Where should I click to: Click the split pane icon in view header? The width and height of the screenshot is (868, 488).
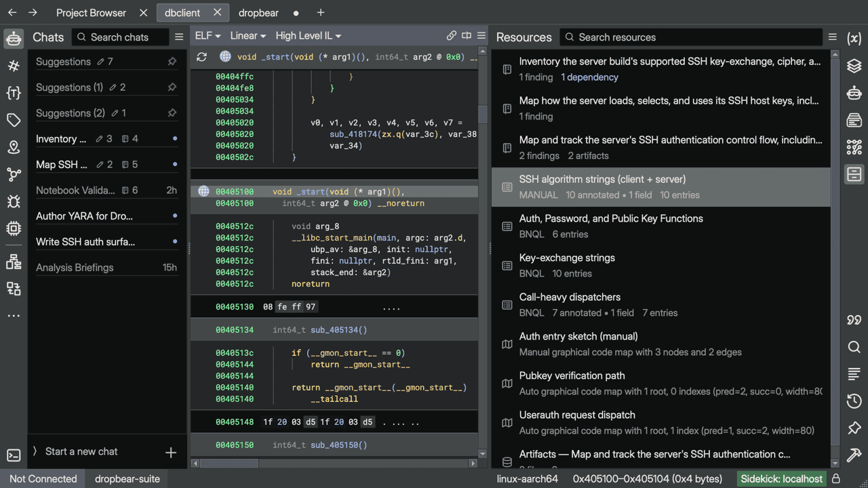pyautogui.click(x=467, y=36)
